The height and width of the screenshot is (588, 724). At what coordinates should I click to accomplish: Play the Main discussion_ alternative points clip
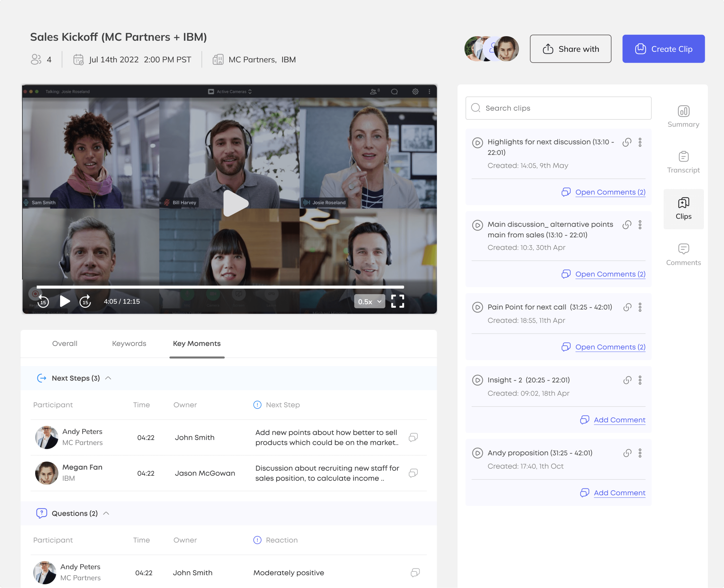coord(477,225)
